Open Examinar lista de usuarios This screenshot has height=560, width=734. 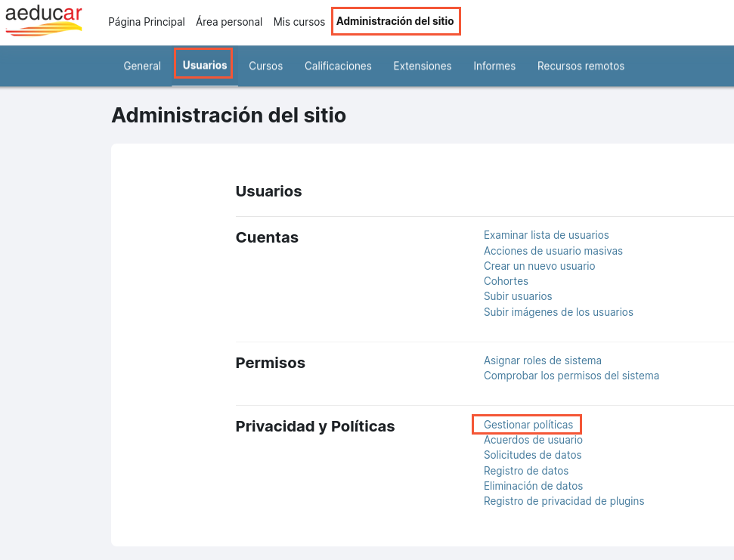tap(546, 235)
